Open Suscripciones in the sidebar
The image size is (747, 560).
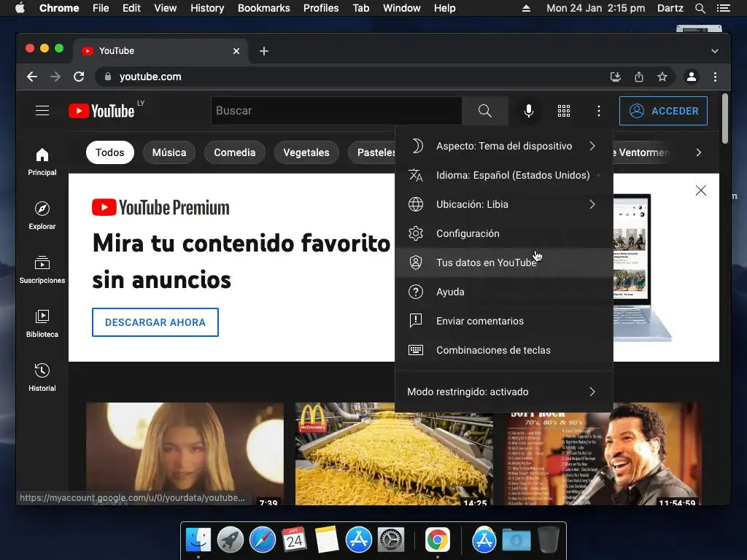[x=42, y=270]
